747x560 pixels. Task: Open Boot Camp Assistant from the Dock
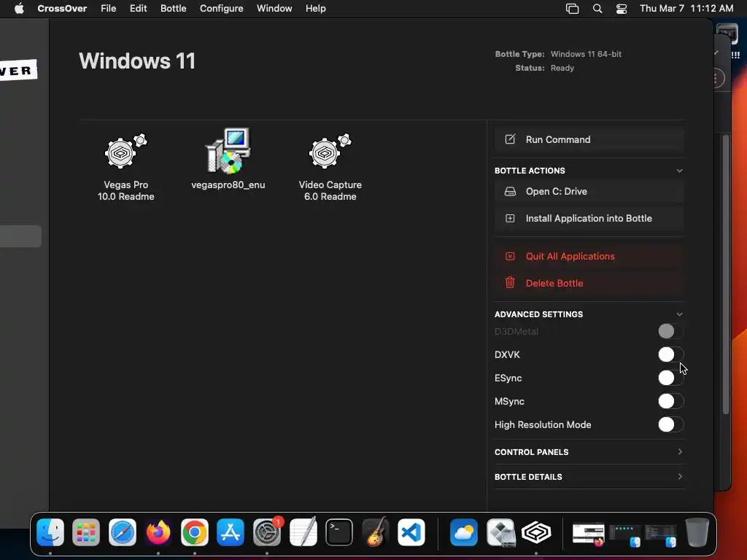pyautogui.click(x=500, y=532)
